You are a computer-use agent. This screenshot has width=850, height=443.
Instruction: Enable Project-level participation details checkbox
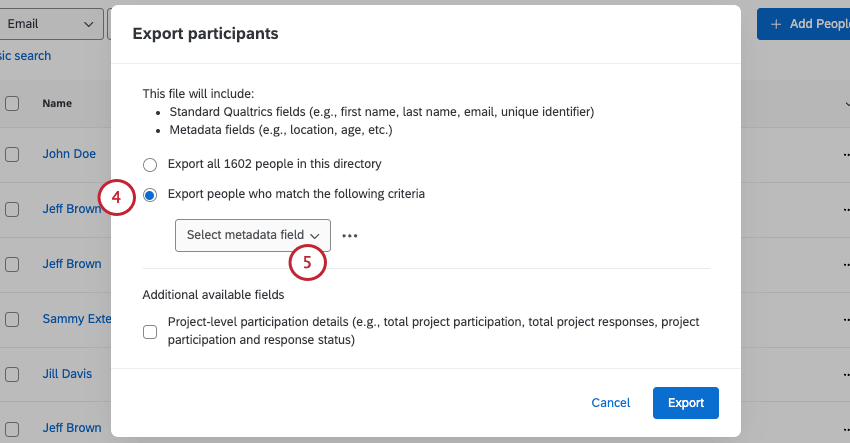click(x=150, y=331)
